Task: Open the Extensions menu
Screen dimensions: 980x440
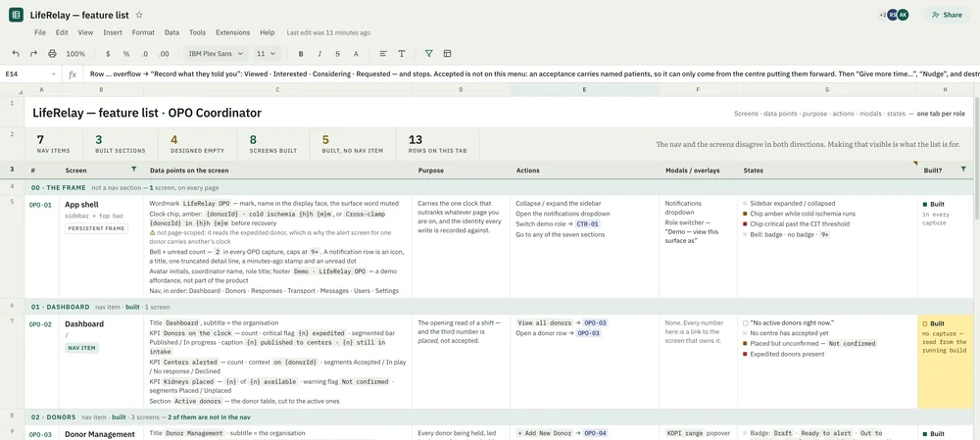Action: (232, 32)
